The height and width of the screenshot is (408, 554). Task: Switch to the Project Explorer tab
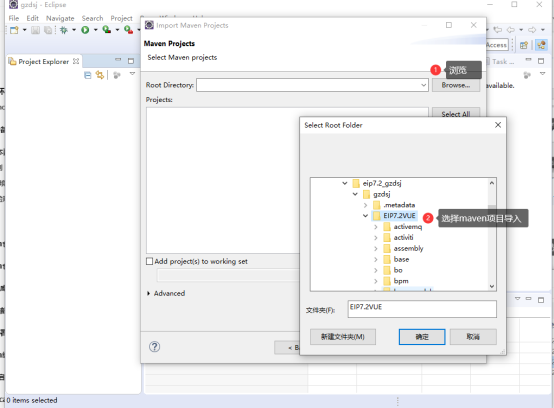[x=43, y=61]
